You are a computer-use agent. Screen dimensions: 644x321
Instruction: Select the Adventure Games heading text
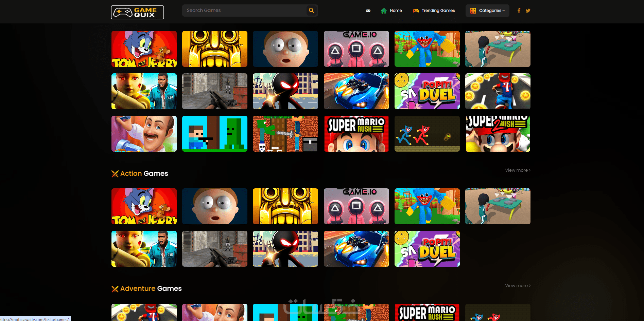tap(151, 288)
